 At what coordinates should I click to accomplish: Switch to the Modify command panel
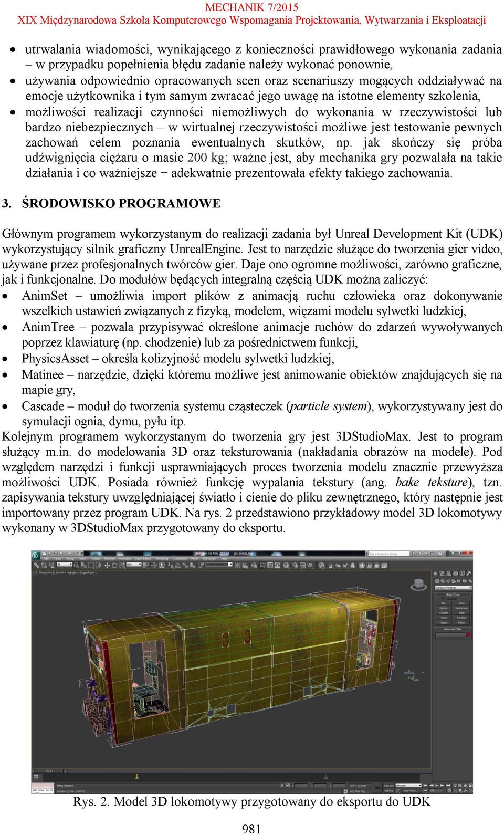(442, 573)
